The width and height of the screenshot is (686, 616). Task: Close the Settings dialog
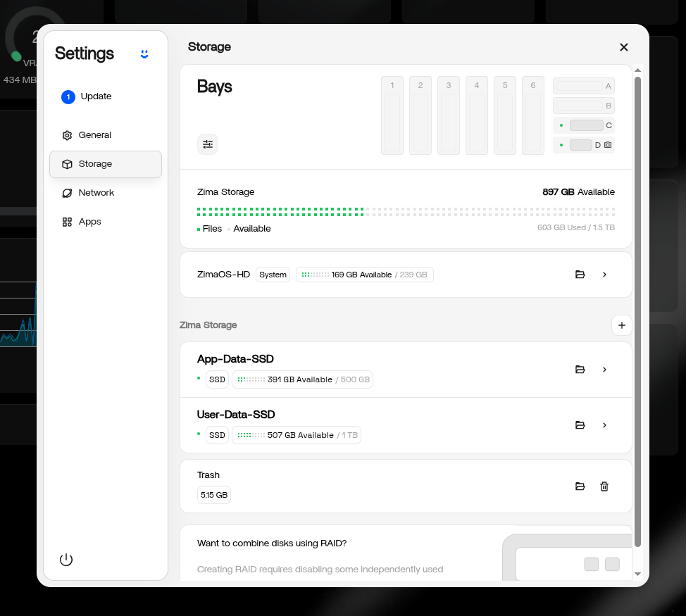(624, 47)
